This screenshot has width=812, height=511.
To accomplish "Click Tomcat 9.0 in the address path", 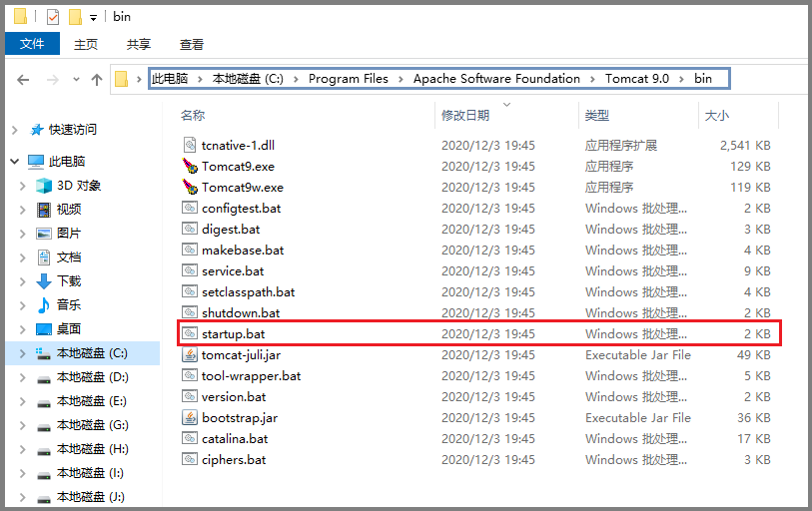I will coord(637,79).
